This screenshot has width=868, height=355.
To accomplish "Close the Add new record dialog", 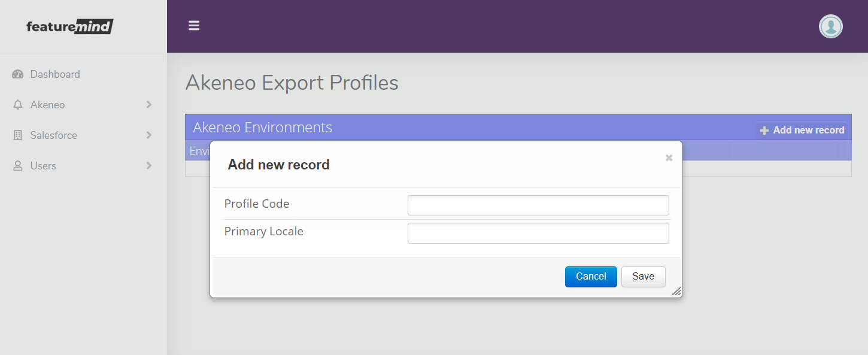I will click(x=669, y=158).
